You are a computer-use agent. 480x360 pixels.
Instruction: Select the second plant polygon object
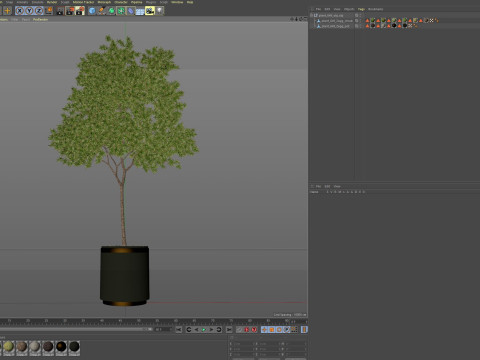click(337, 21)
